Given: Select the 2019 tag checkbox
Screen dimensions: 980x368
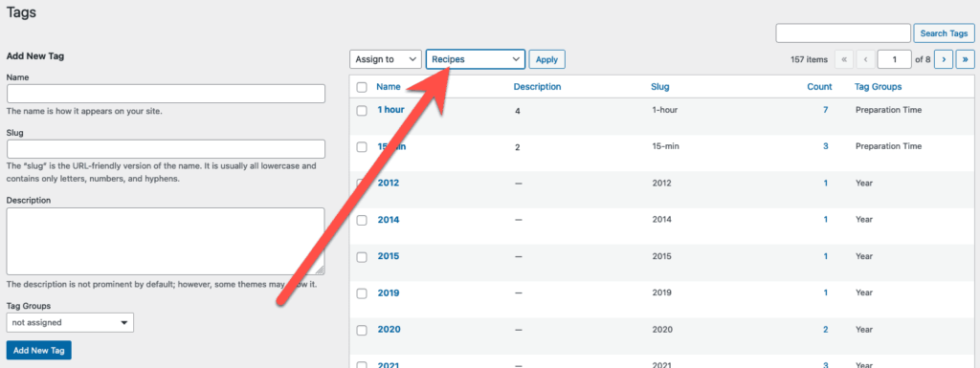Looking at the screenshot, I should (x=362, y=293).
